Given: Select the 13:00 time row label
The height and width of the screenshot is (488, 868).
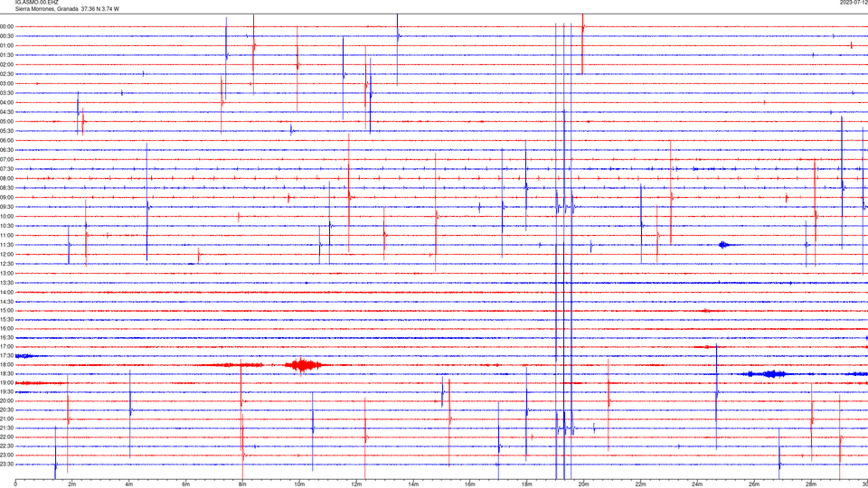Looking at the screenshot, I should coord(6,273).
